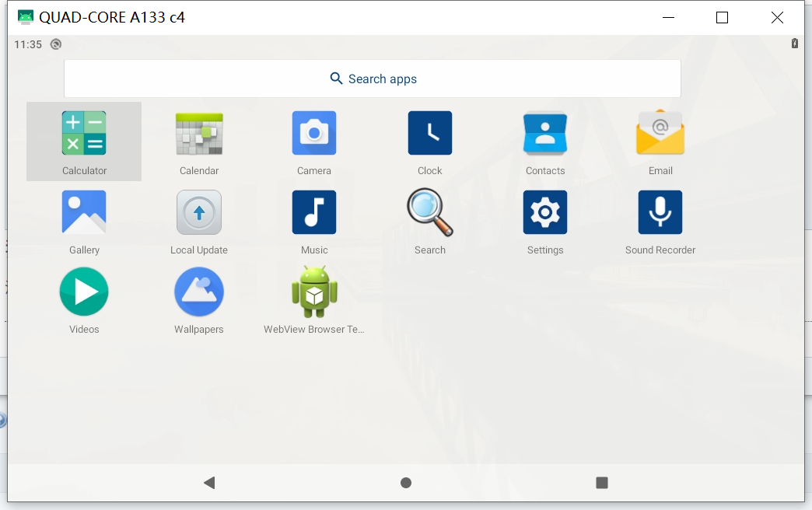Click the Search apps field
Screen dimensions: 812x510
[x=373, y=79]
